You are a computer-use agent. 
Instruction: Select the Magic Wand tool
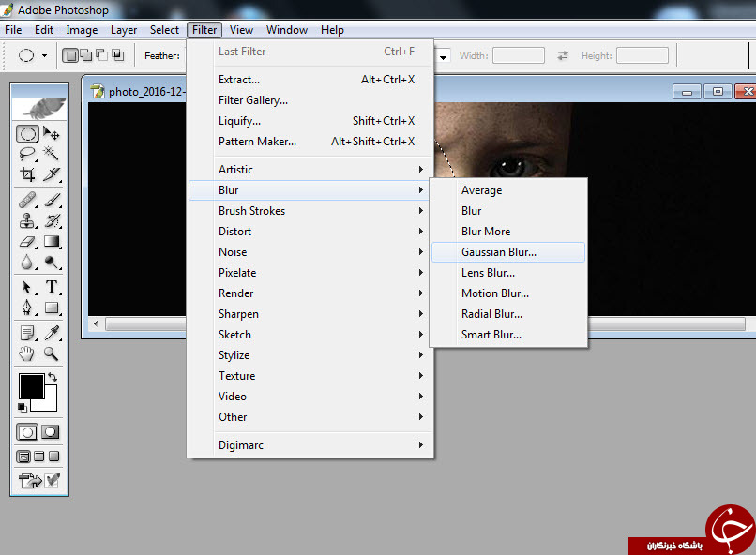[51, 154]
